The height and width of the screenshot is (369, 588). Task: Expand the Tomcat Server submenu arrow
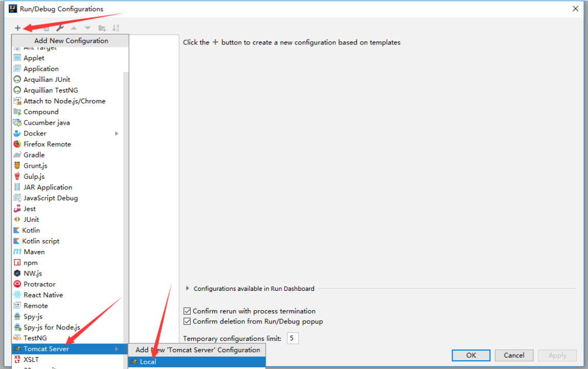117,349
